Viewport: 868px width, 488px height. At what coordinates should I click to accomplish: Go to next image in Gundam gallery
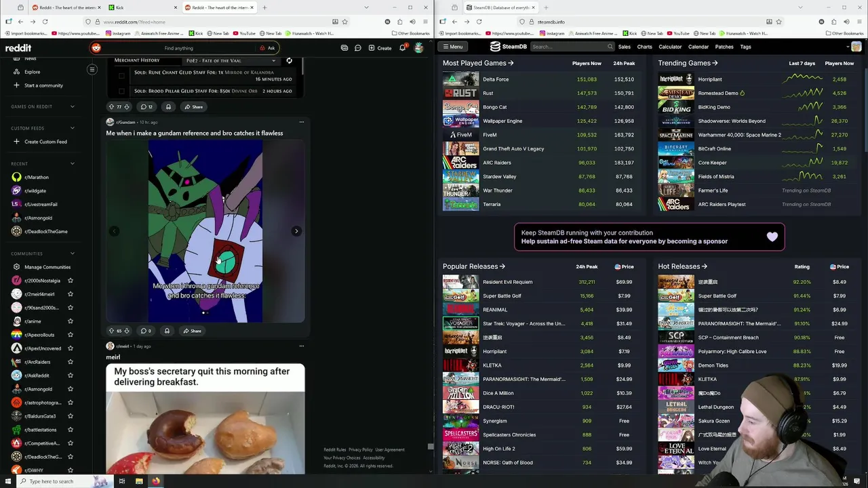pyautogui.click(x=296, y=231)
